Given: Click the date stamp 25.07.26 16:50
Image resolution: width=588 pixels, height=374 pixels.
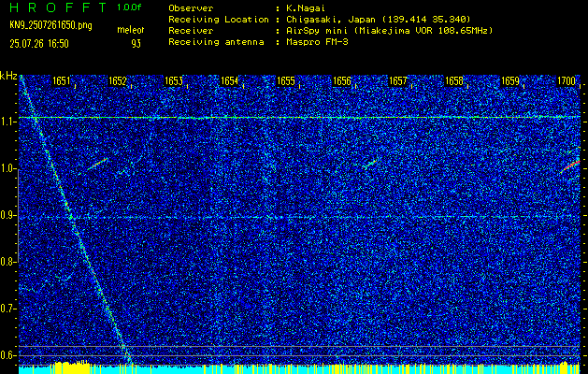Looking at the screenshot, I should coord(39,44).
